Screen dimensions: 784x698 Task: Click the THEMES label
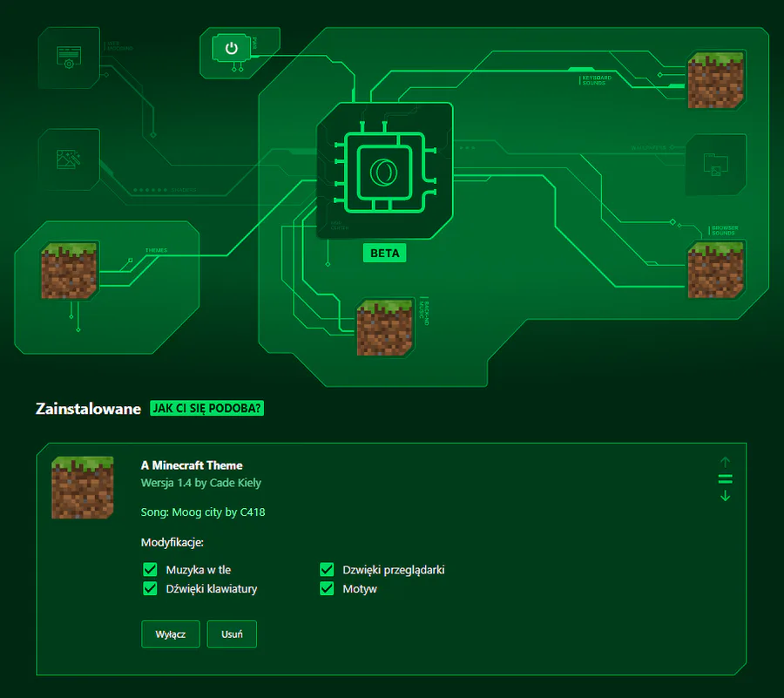[157, 250]
